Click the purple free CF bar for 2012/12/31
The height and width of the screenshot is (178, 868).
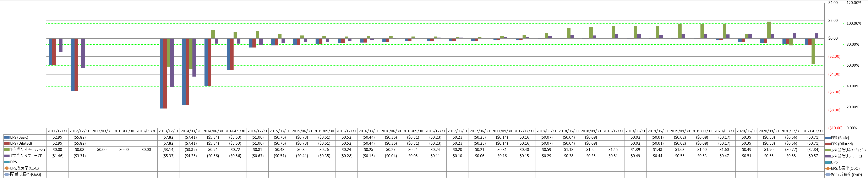(83, 53)
